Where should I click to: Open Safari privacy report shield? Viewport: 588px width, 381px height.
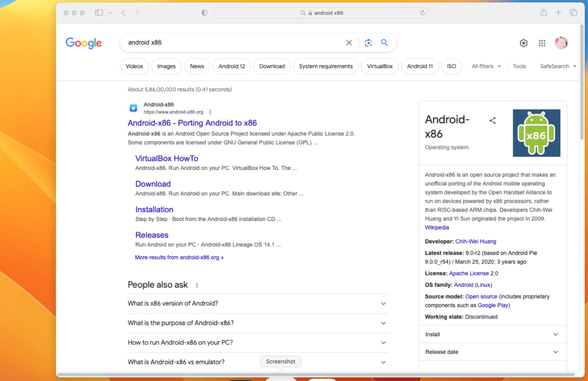pos(204,12)
